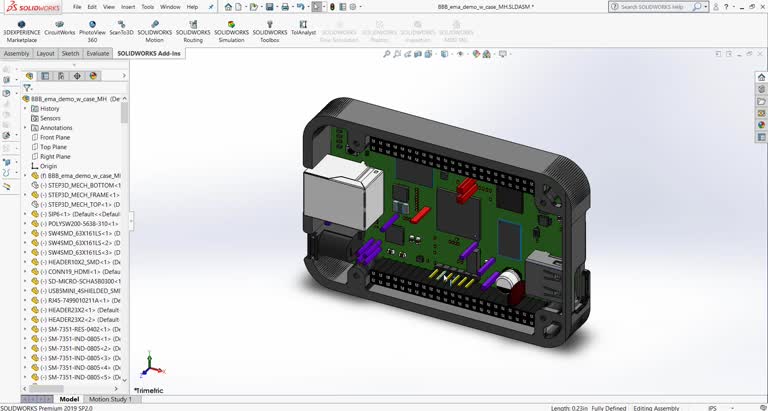Switch to the Layout tab
768x411 pixels.
[46, 53]
